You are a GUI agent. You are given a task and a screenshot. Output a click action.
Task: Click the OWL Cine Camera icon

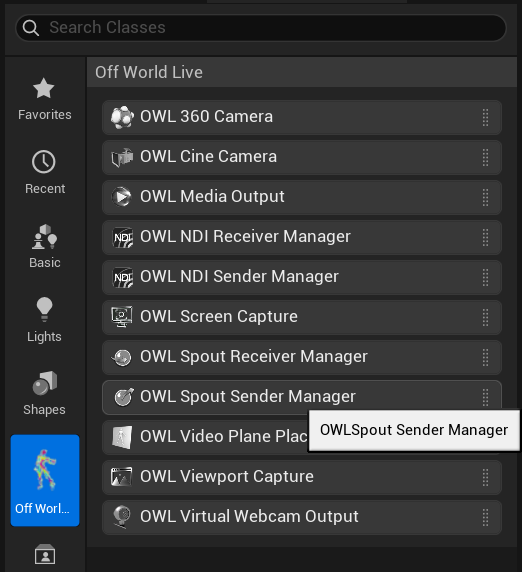[122, 157]
